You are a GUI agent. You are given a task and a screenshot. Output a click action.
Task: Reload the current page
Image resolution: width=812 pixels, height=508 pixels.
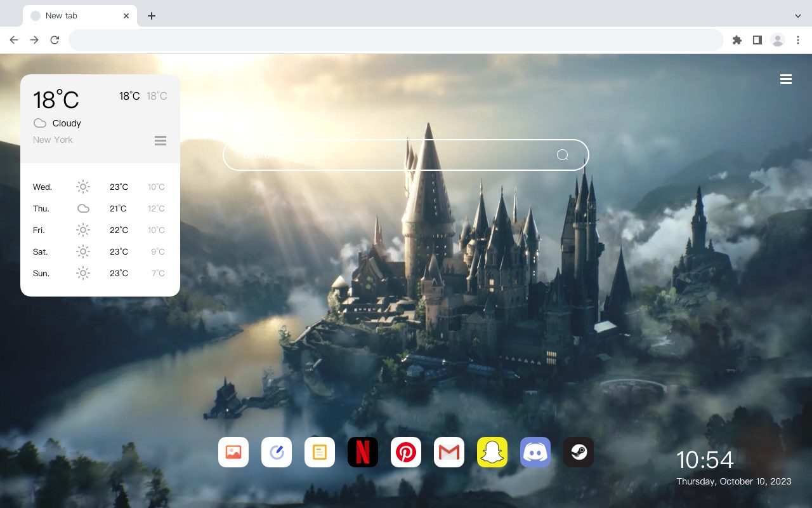[55, 40]
